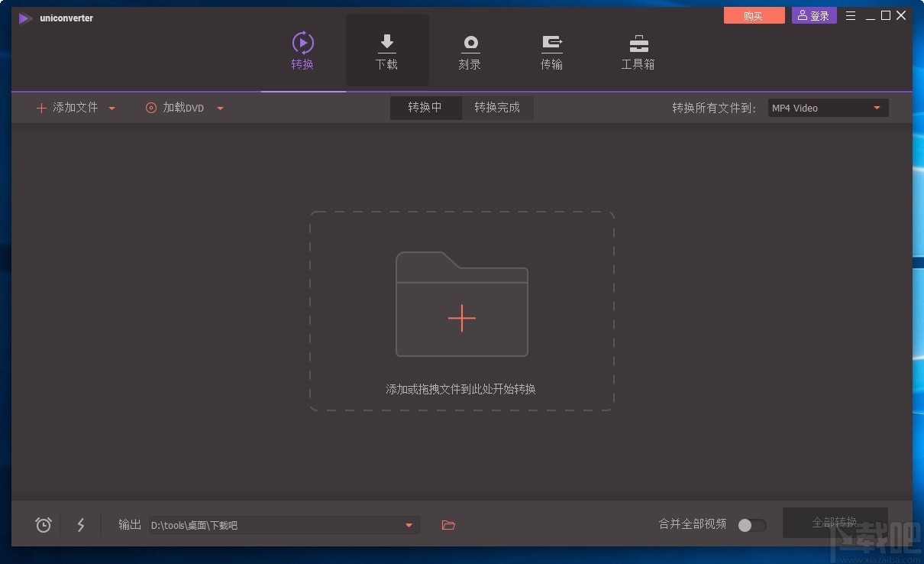This screenshot has height=564, width=924.
Task: Enable the 合并全部视频 merge switch
Action: [x=751, y=526]
